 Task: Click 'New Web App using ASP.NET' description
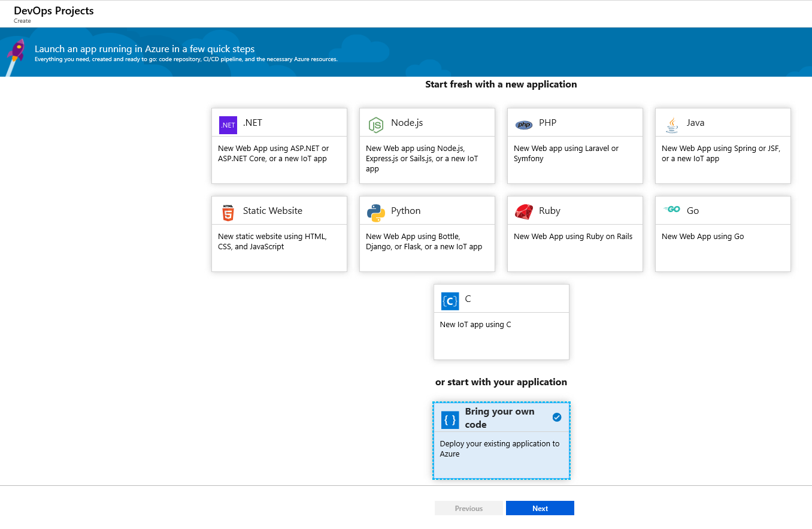pyautogui.click(x=274, y=153)
